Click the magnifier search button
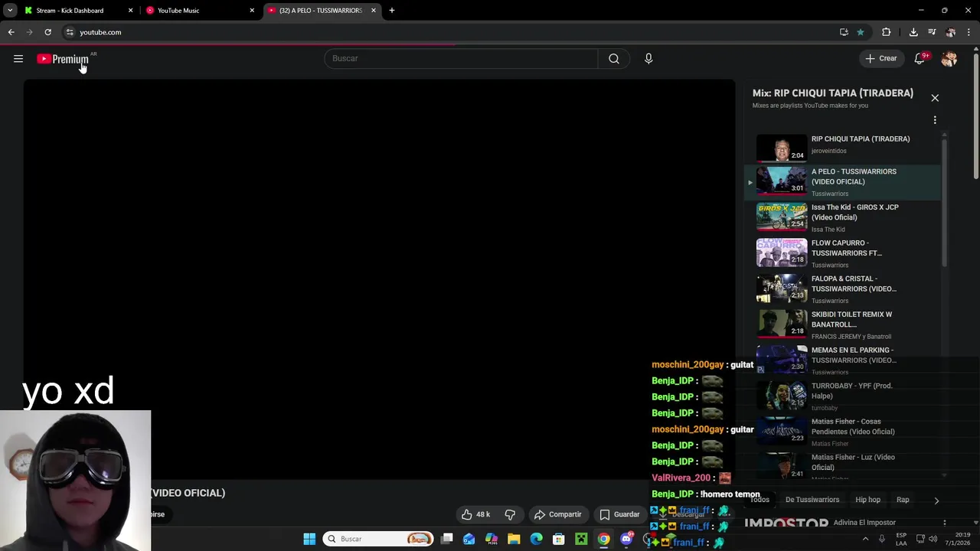This screenshot has height=551, width=980. coord(614,58)
